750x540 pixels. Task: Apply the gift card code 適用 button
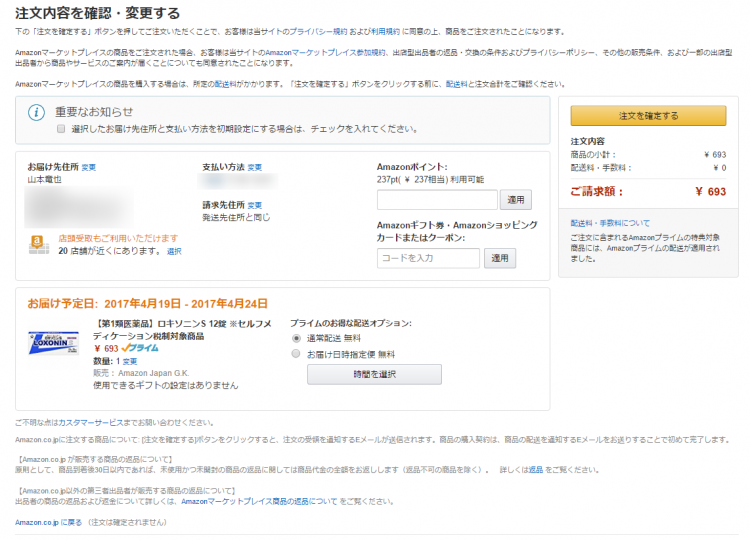point(500,258)
